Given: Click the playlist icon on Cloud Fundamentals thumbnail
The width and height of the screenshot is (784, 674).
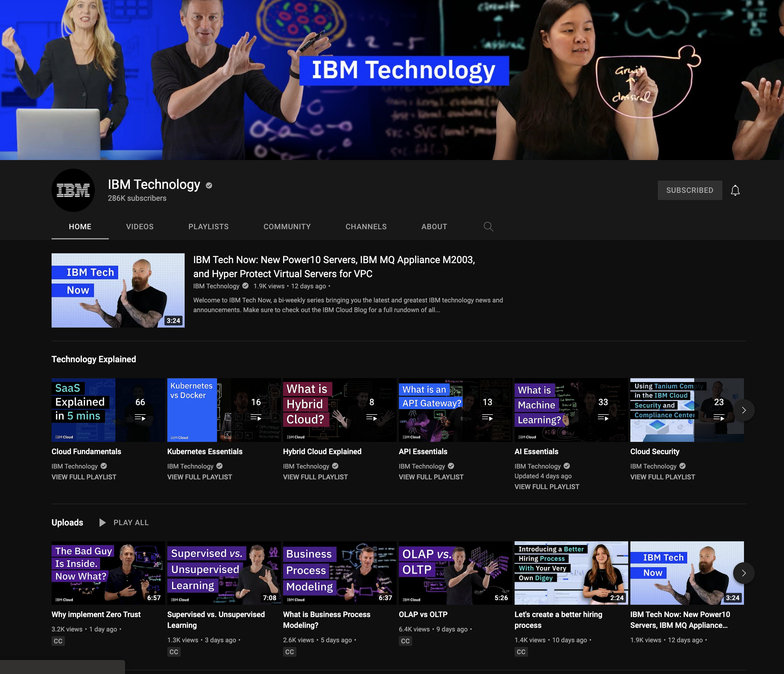Looking at the screenshot, I should (x=140, y=418).
